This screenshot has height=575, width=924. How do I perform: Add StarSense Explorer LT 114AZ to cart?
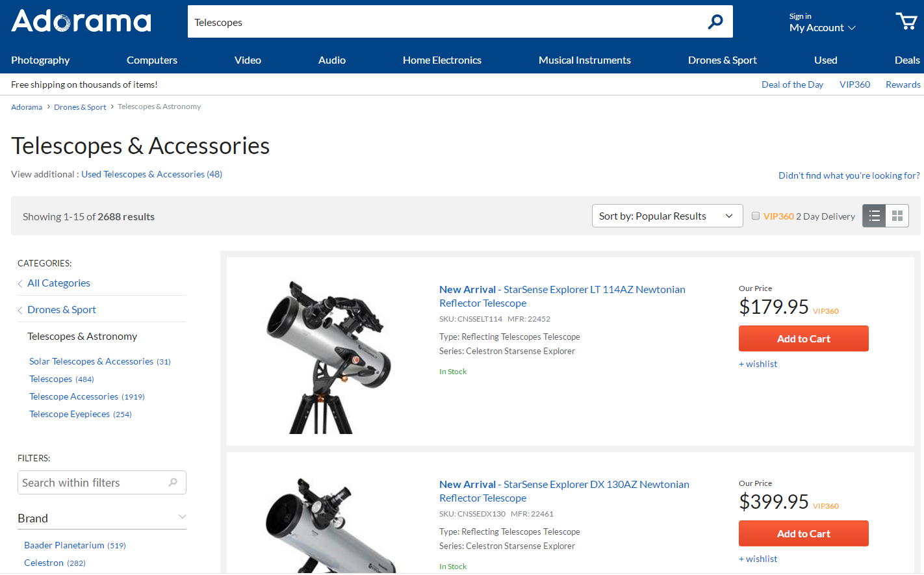click(x=804, y=339)
